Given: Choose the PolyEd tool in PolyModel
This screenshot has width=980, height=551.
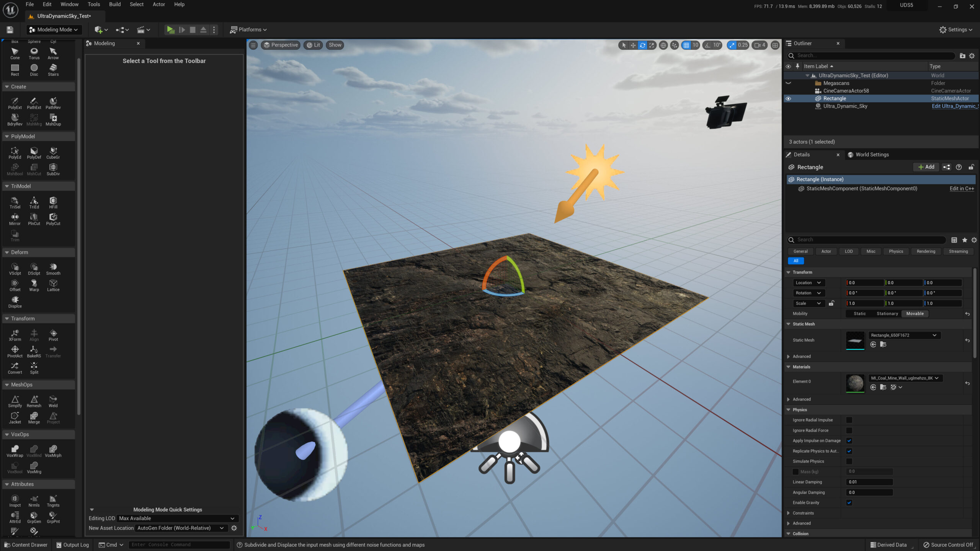Looking at the screenshot, I should click(x=15, y=152).
